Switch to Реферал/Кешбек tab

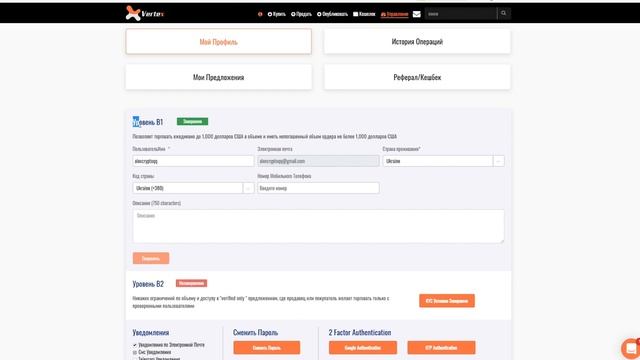pyautogui.click(x=417, y=77)
